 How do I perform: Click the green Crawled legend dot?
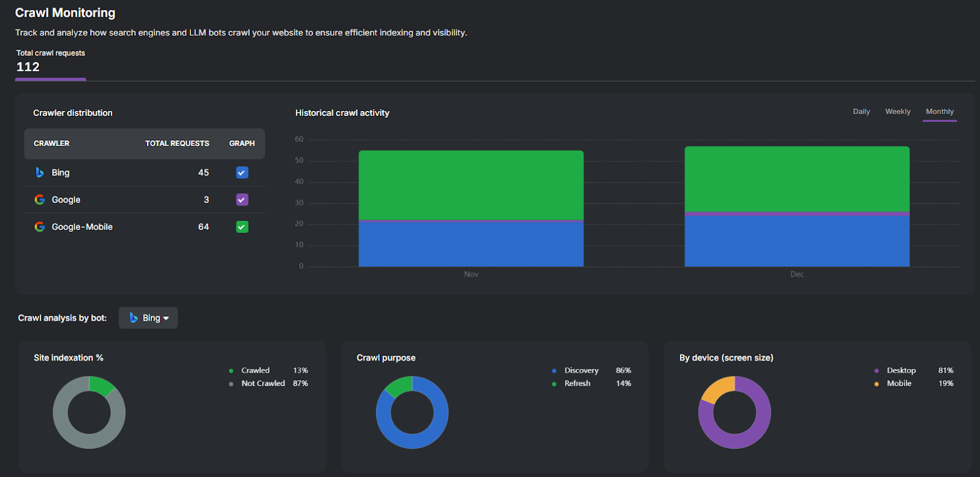coord(231,371)
